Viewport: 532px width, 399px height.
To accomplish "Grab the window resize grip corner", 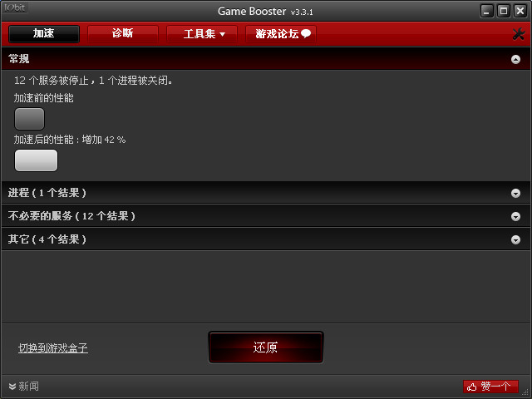I will coord(525,392).
